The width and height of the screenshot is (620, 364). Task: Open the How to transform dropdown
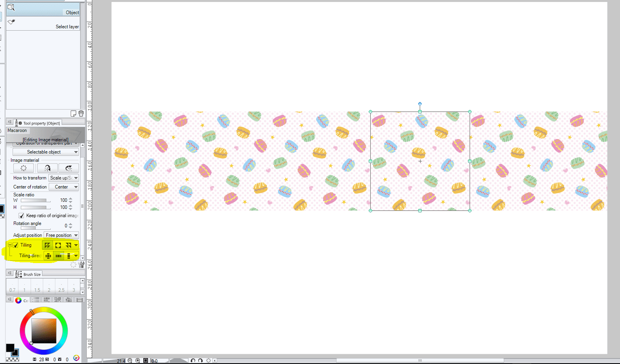[64, 178]
